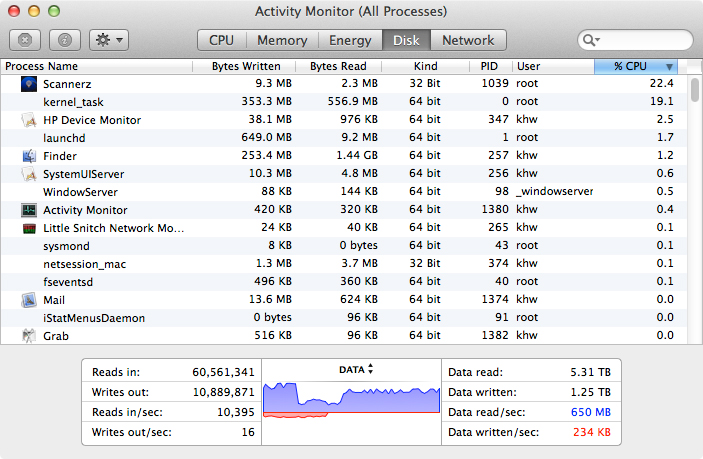Image resolution: width=703 pixels, height=459 pixels.
Task: Select the WindowServer process
Action: (343, 192)
